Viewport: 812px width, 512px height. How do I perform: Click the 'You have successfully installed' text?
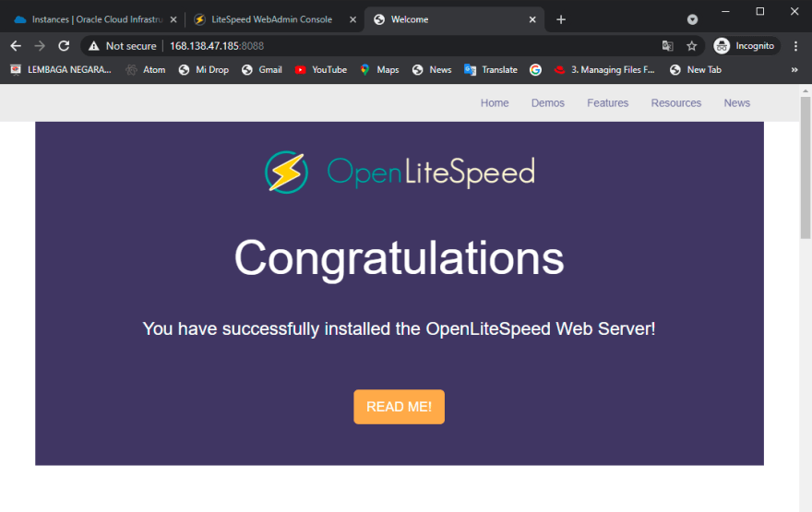[x=399, y=328]
